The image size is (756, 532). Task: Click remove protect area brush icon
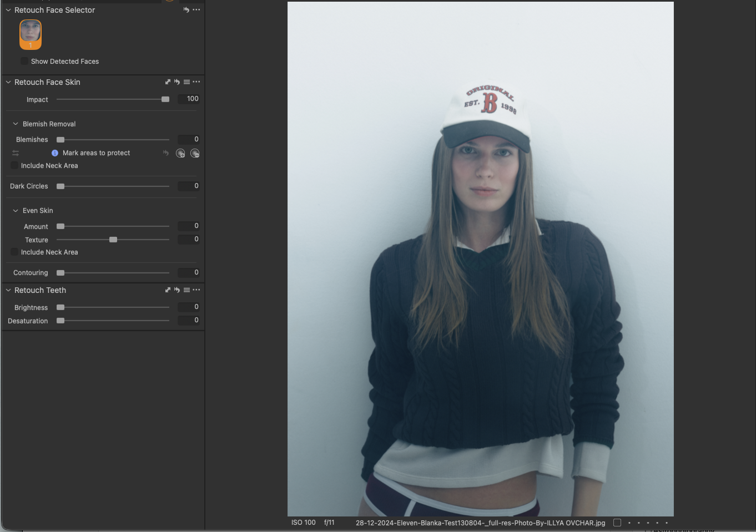[x=195, y=154]
